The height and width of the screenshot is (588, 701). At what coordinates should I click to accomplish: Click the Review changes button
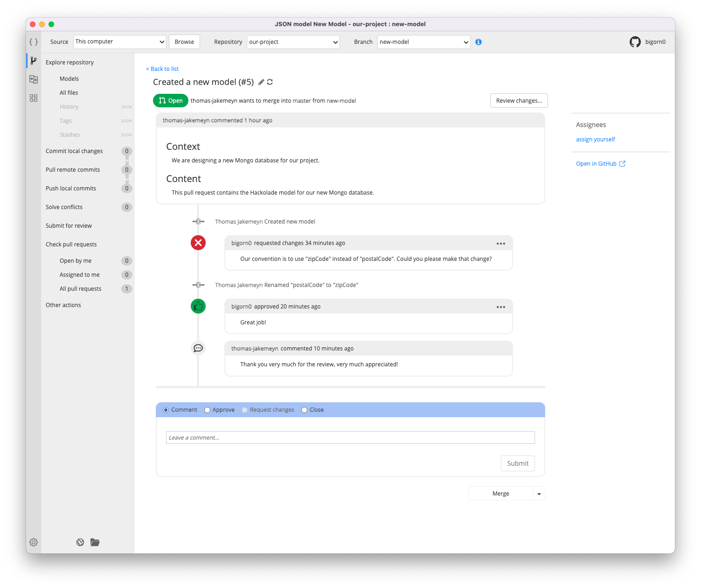[x=519, y=100]
